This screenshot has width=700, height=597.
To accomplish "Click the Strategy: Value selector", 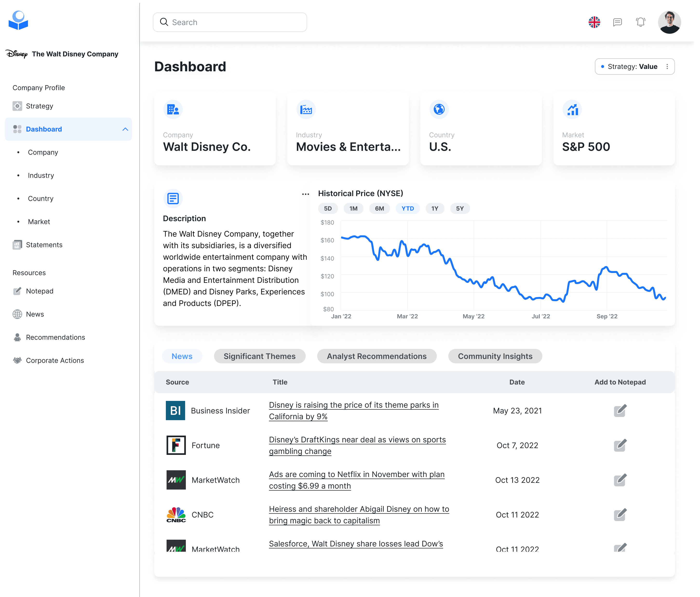I will coord(634,66).
